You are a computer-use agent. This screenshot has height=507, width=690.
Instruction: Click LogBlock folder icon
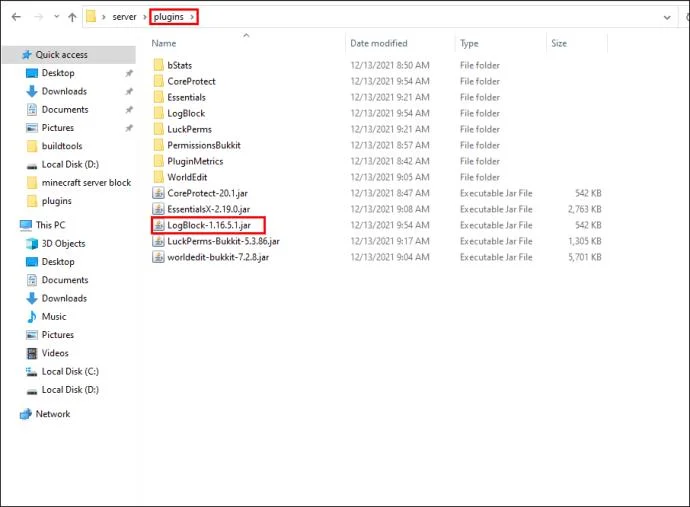click(x=158, y=113)
